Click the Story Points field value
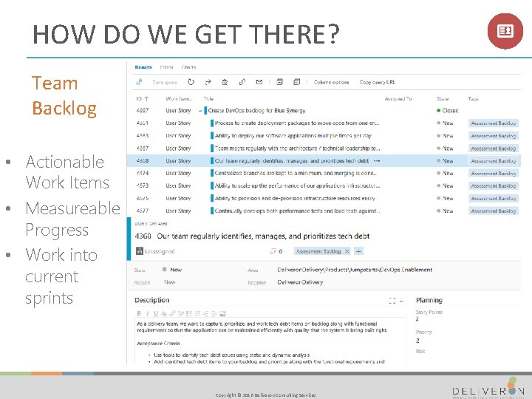 click(417, 319)
